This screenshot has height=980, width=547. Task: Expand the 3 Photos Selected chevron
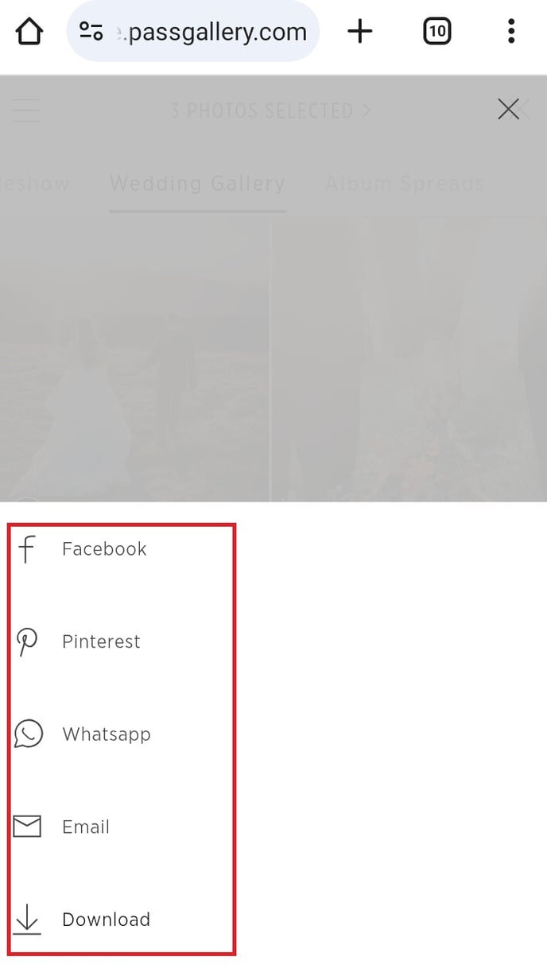367,110
